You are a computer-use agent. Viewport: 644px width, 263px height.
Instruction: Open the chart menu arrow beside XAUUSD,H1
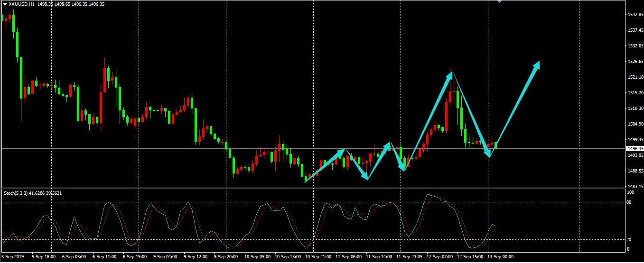tap(5, 4)
